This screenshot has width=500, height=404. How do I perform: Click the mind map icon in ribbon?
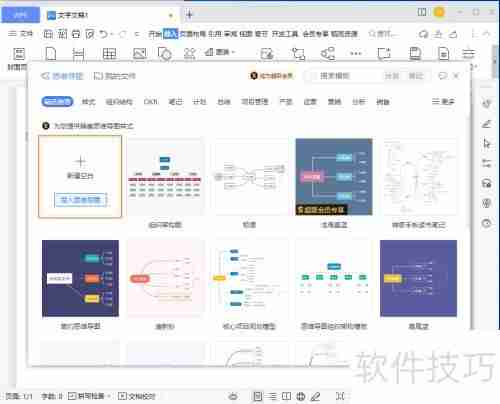tap(328, 54)
